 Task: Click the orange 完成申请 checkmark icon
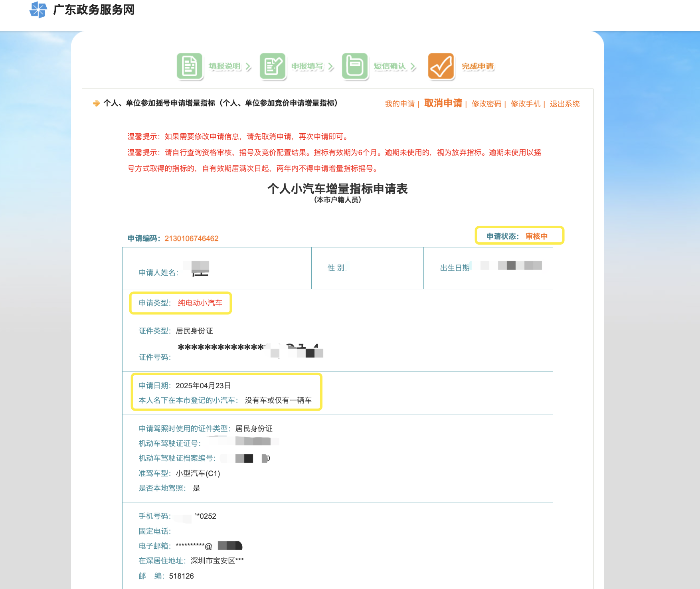point(441,66)
